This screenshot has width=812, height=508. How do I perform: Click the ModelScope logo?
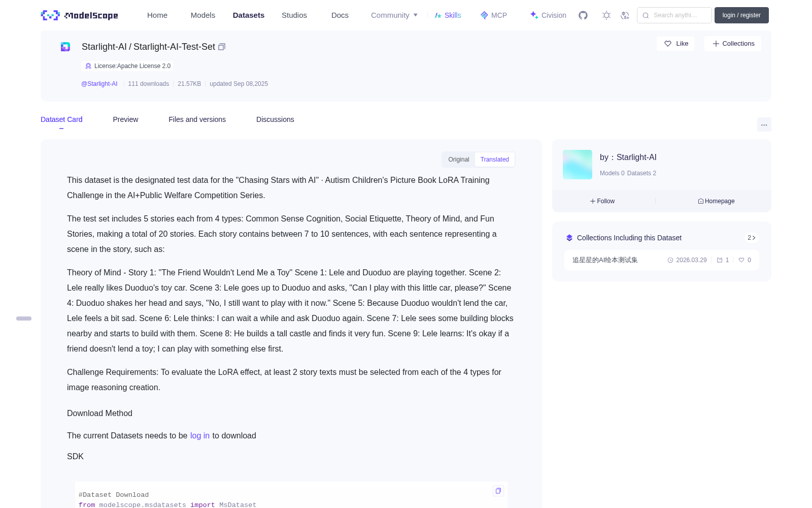pyautogui.click(x=79, y=15)
